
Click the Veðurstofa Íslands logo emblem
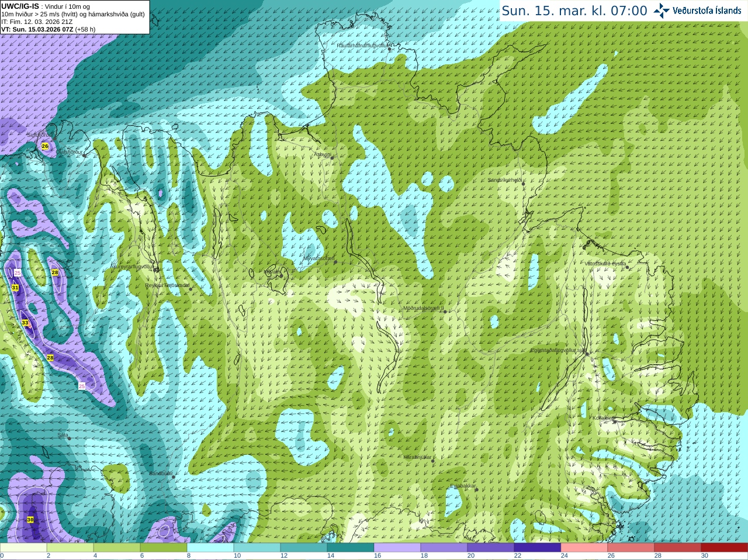(x=662, y=11)
